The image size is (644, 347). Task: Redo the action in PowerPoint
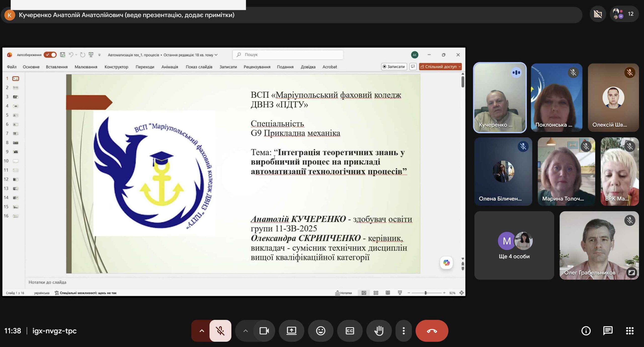pos(83,55)
